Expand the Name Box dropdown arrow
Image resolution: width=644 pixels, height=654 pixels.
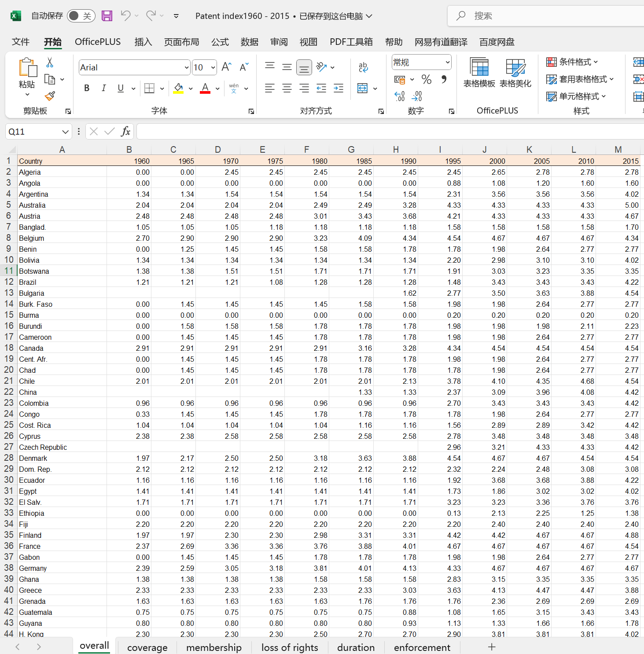[65, 132]
